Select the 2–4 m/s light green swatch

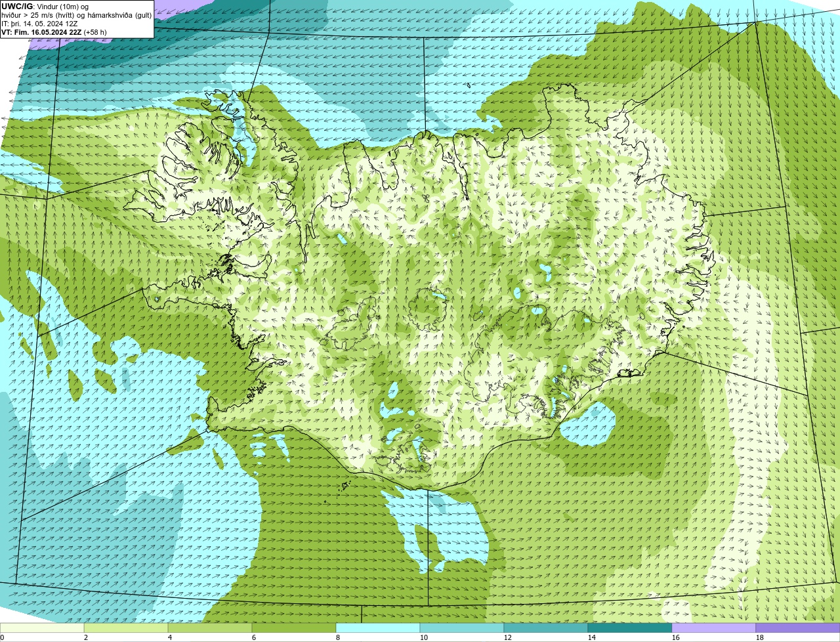tap(126, 628)
